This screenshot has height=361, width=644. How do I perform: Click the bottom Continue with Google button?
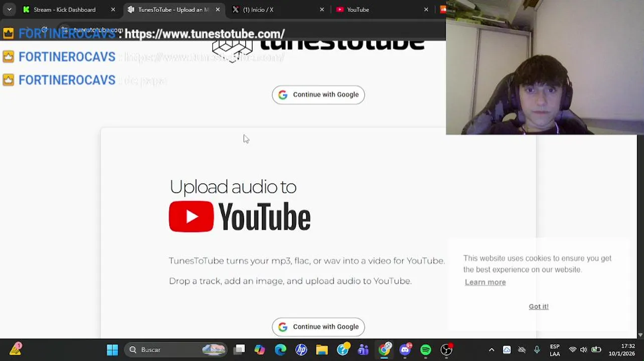[318, 327]
